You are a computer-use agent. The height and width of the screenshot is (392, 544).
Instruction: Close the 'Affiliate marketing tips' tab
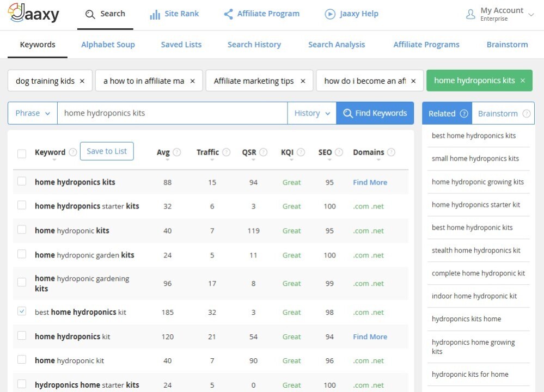pyautogui.click(x=303, y=81)
